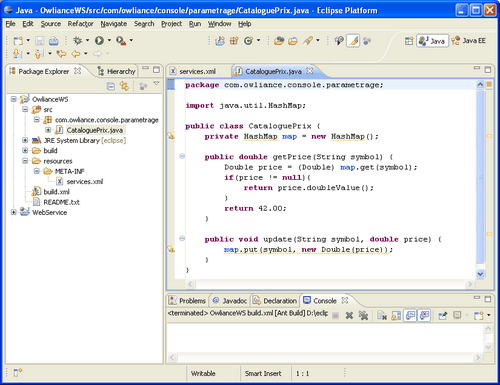Open the Navigate menu
The width and height of the screenshot is (500, 385).
(114, 24)
